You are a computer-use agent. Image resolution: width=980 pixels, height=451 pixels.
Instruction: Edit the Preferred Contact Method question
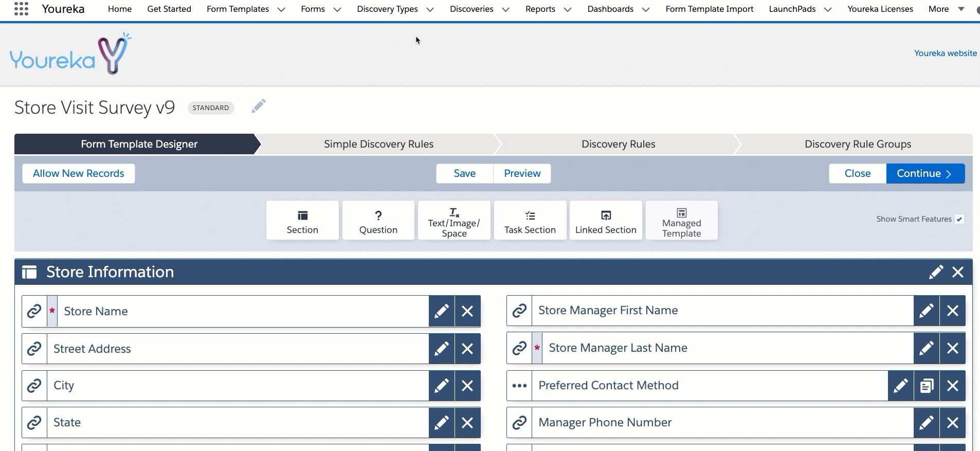(x=901, y=386)
